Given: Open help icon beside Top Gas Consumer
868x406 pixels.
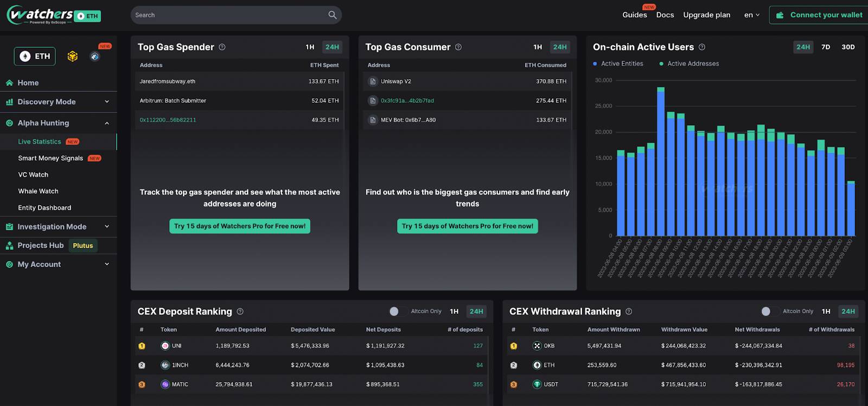Looking at the screenshot, I should click(458, 47).
